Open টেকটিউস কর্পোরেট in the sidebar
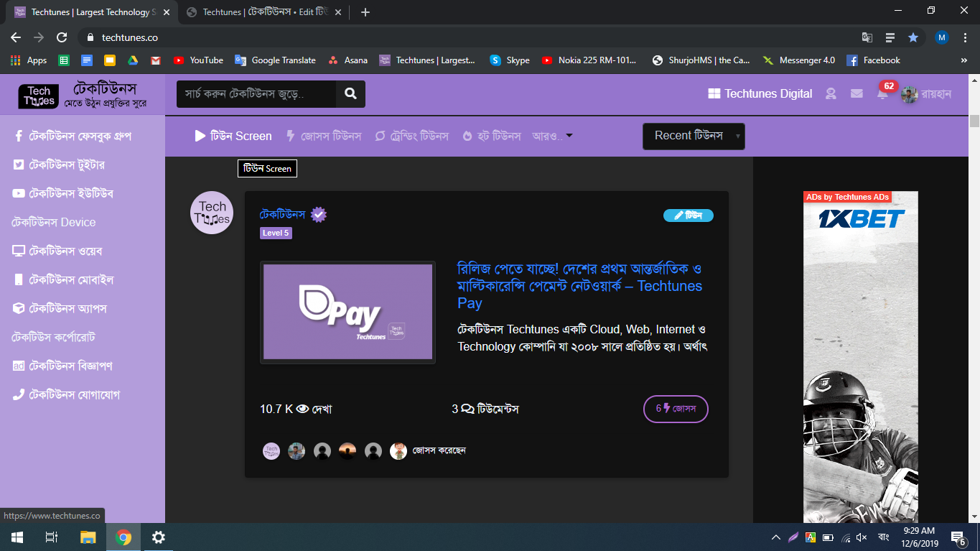The height and width of the screenshot is (551, 980). tap(54, 337)
